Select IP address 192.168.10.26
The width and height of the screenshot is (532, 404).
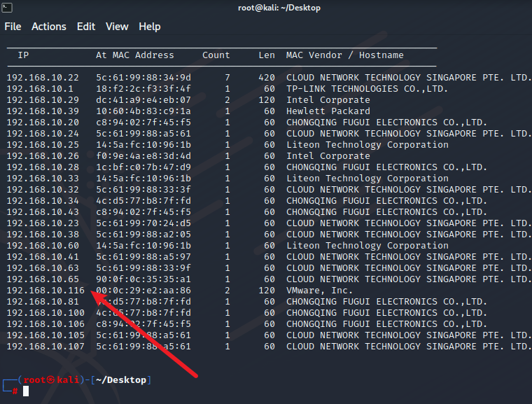pos(43,156)
